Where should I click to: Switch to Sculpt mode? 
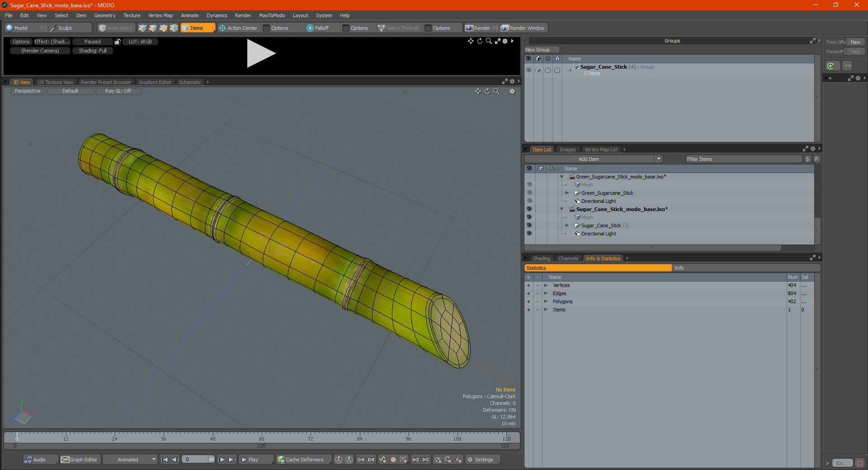(x=70, y=28)
